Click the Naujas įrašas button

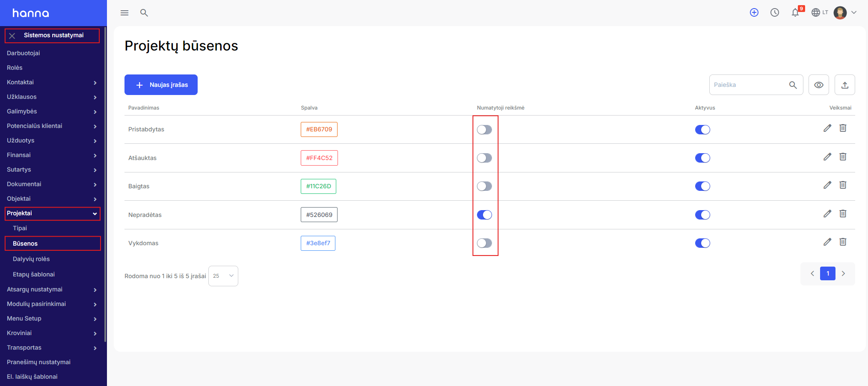161,85
